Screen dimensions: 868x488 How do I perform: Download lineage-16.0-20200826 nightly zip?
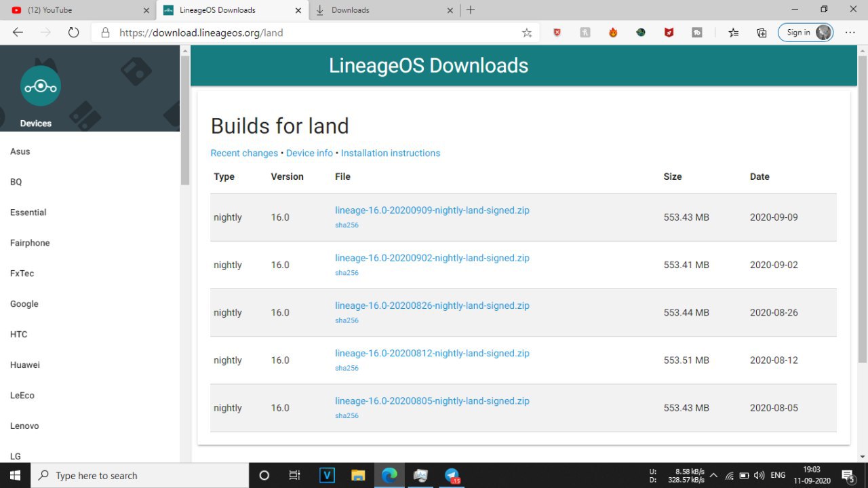coord(432,305)
